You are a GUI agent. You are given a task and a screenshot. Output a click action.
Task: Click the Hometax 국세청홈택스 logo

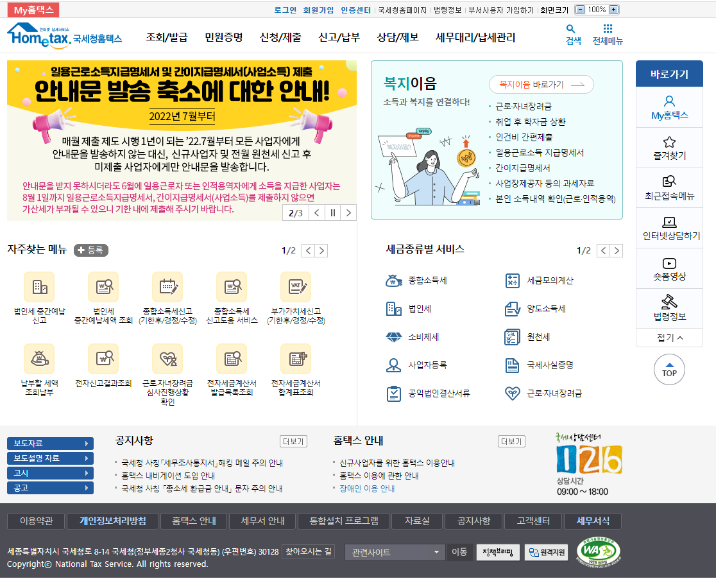click(x=64, y=35)
